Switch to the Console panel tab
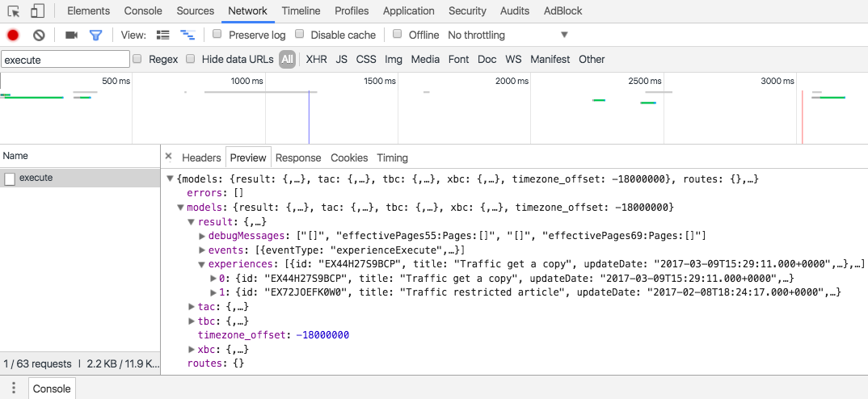The width and height of the screenshot is (868, 399). [x=143, y=11]
